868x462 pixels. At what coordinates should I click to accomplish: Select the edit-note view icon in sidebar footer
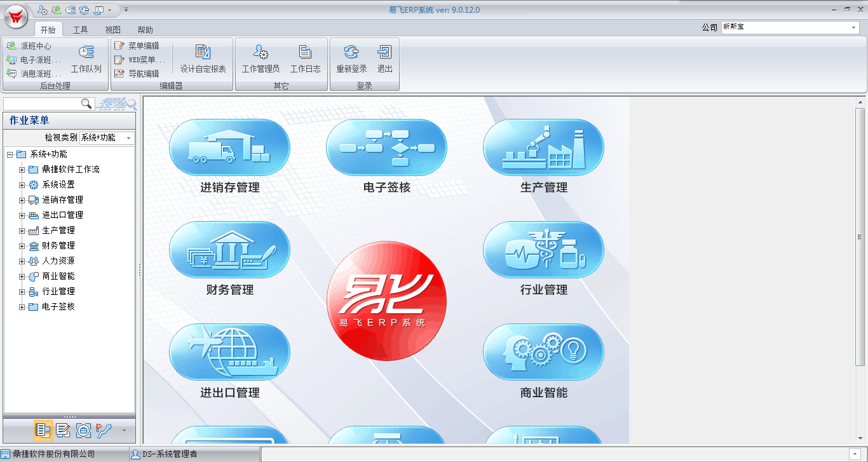[63, 430]
